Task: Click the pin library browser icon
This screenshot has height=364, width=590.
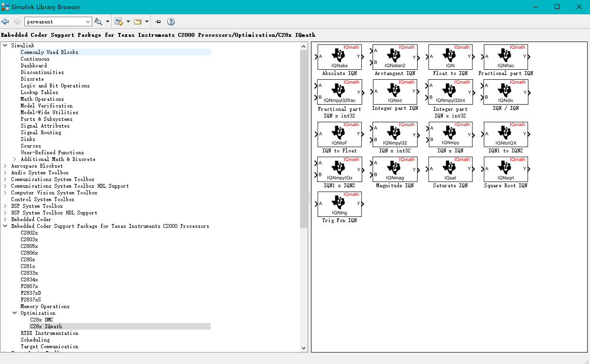Action: pyautogui.click(x=158, y=21)
